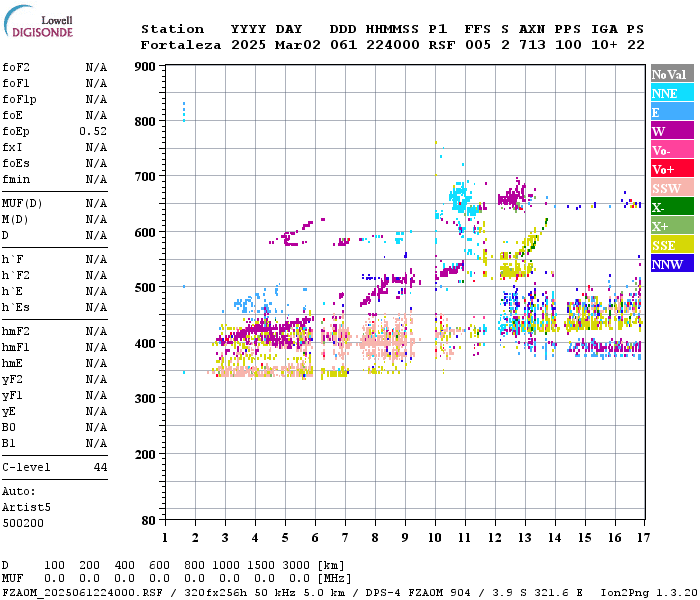This screenshot has width=700, height=600.
Task: Click the 224000 time value
Action: tap(393, 45)
